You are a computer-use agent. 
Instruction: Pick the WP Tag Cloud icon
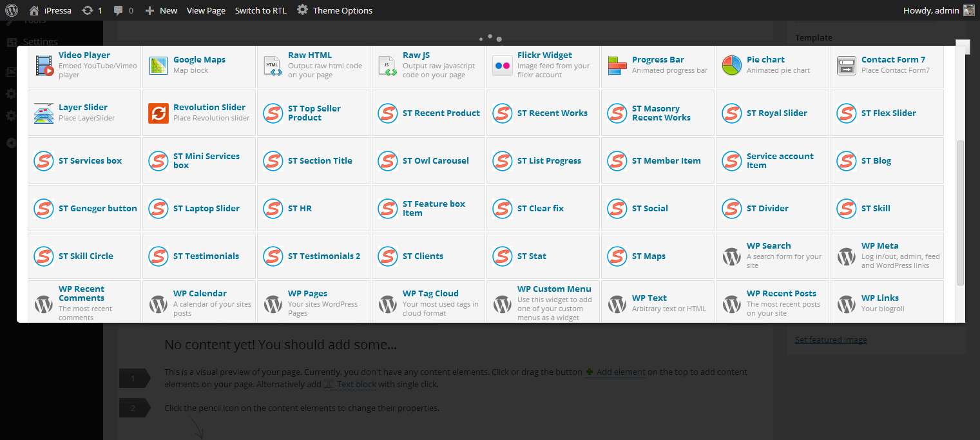[x=388, y=304]
